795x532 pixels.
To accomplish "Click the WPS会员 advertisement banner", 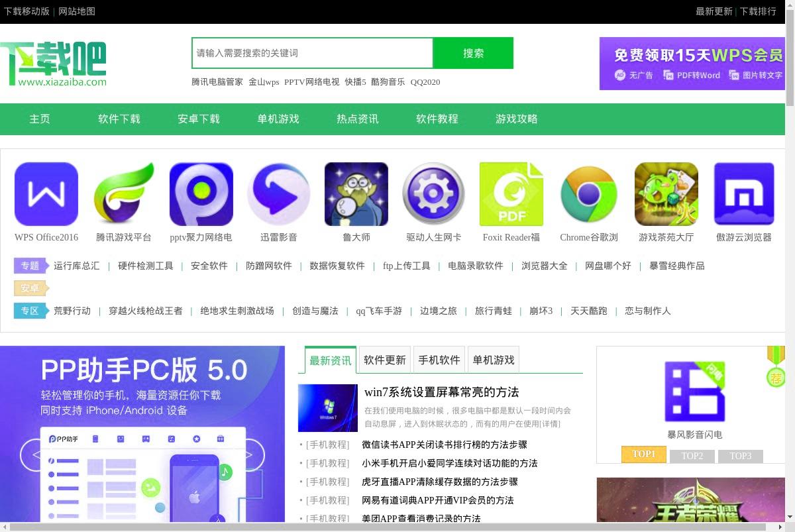I will (692, 64).
